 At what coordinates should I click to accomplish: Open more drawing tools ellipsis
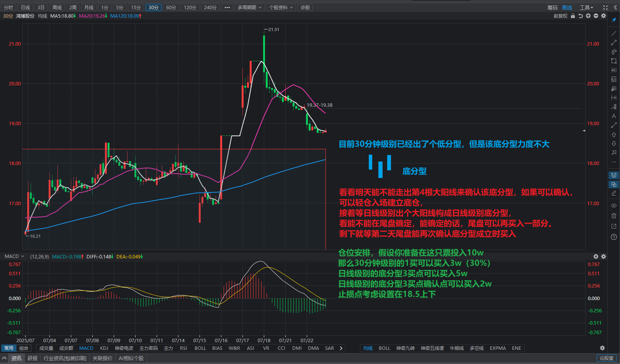tap(614, 162)
